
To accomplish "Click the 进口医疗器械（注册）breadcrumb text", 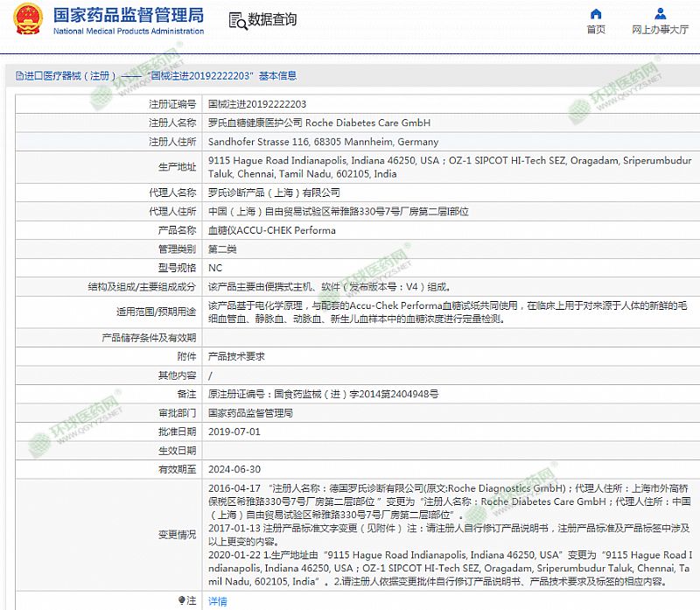I will click(x=70, y=76).
